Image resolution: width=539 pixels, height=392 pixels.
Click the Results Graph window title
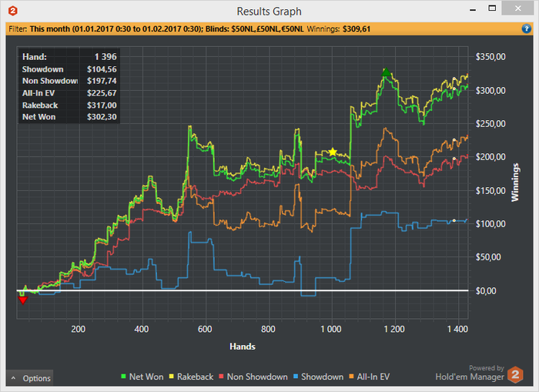click(x=269, y=12)
